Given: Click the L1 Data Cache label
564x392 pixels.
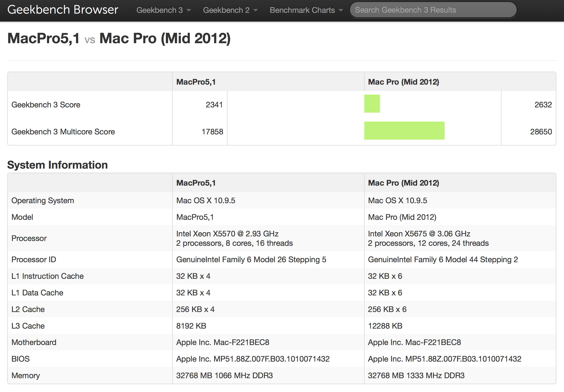Looking at the screenshot, I should pyautogui.click(x=37, y=293).
